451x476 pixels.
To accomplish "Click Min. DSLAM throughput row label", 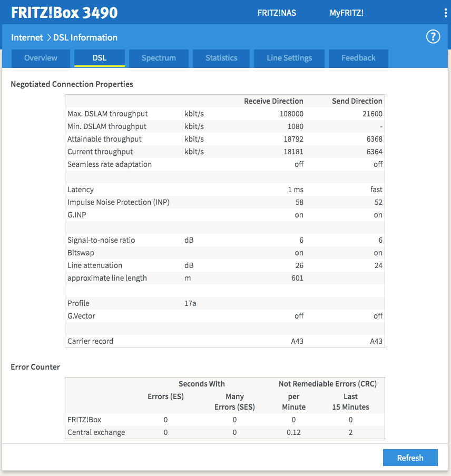I will coord(107,126).
